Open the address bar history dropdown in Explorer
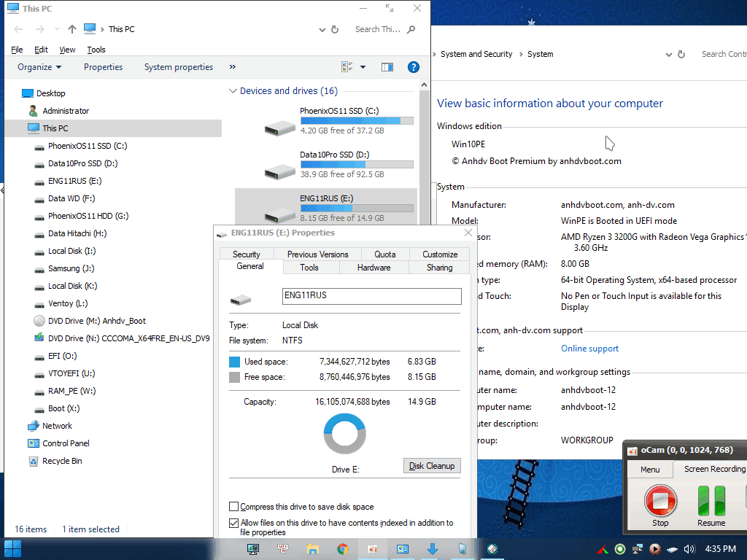This screenshot has width=747, height=560. coord(322,29)
